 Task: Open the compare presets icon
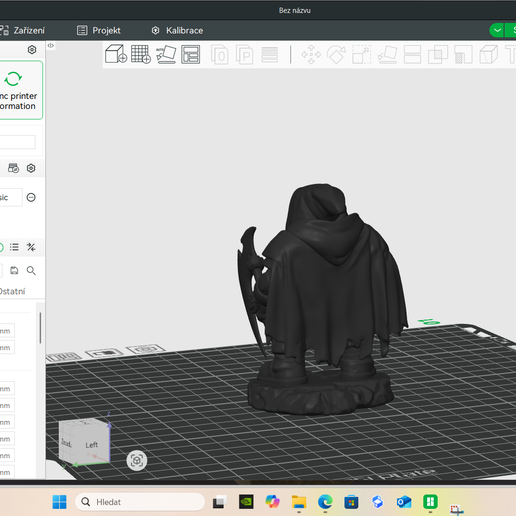click(x=31, y=247)
